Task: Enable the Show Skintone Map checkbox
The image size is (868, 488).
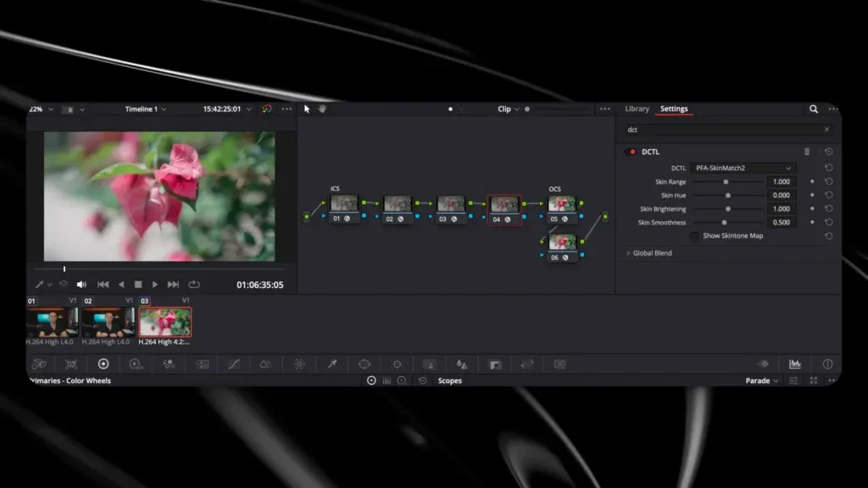Action: [x=694, y=236]
